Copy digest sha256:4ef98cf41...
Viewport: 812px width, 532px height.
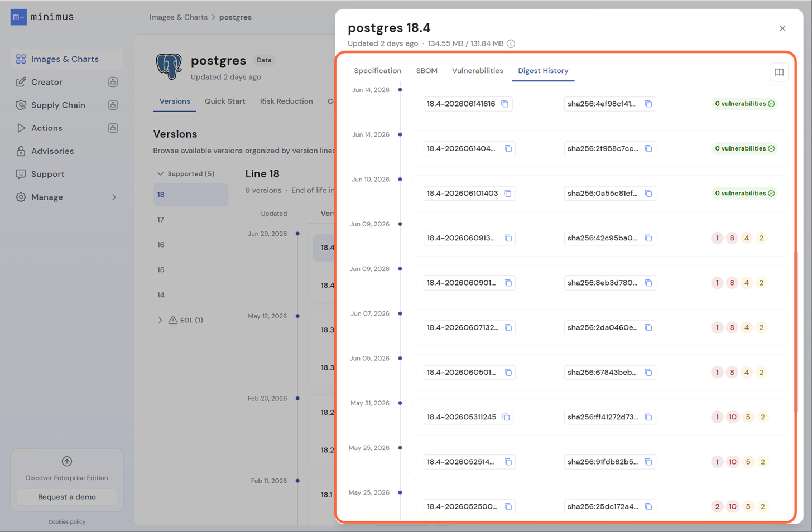648,104
